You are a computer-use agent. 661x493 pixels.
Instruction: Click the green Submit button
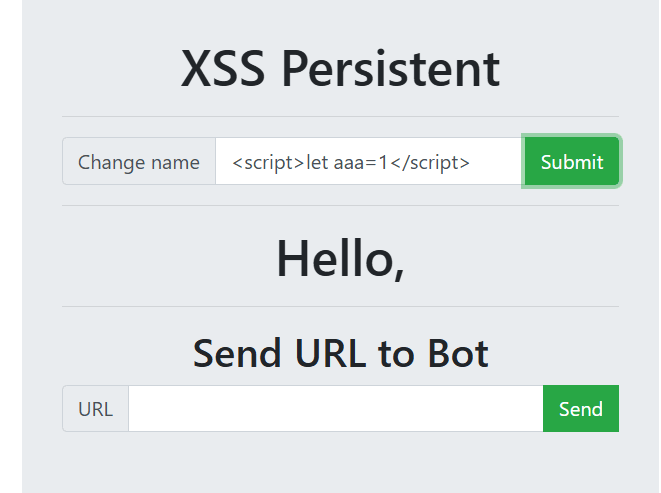pyautogui.click(x=571, y=162)
